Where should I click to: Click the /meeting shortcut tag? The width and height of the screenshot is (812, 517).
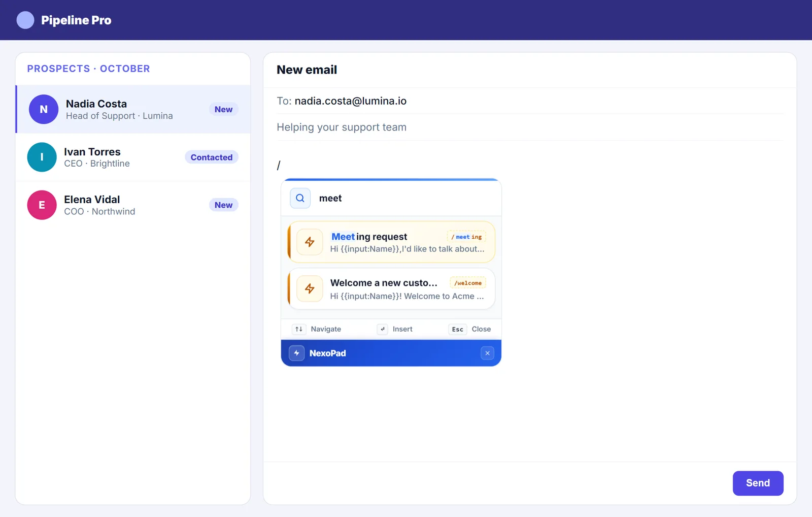(x=466, y=237)
